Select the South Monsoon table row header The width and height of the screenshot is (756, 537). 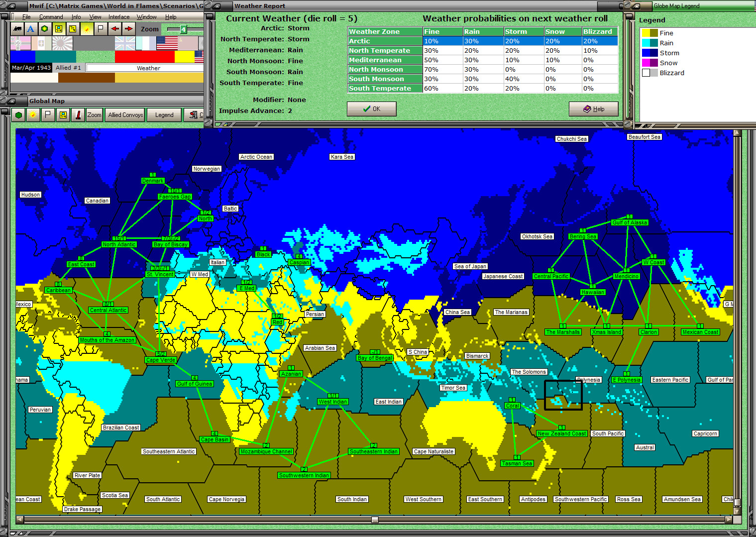[385, 79]
